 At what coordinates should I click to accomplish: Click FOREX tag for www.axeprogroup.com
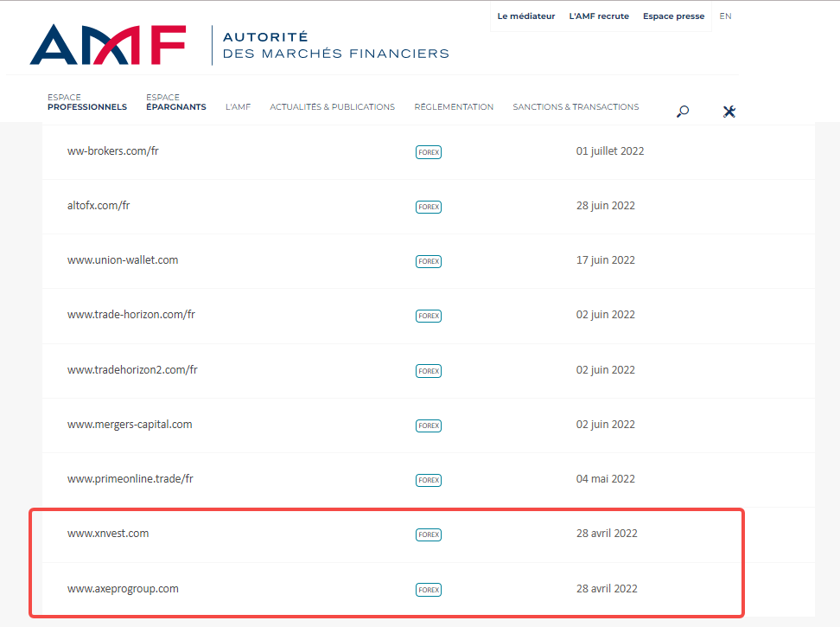tap(428, 590)
